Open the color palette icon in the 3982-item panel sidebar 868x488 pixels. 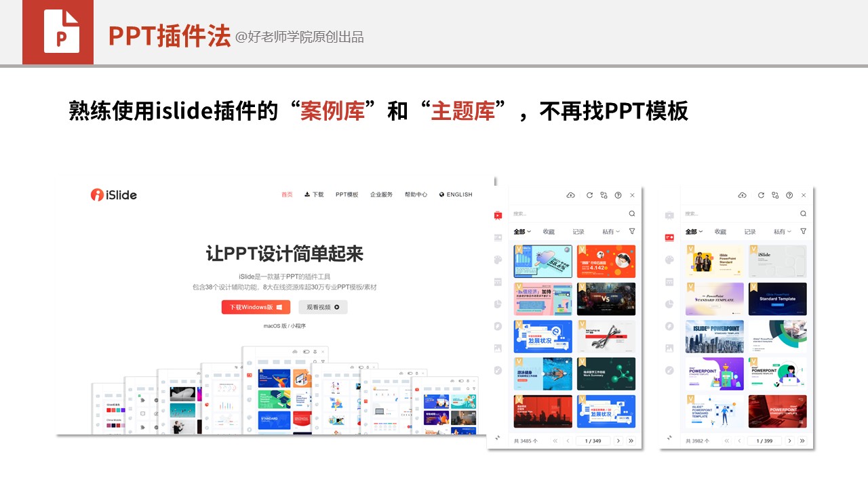click(x=669, y=260)
